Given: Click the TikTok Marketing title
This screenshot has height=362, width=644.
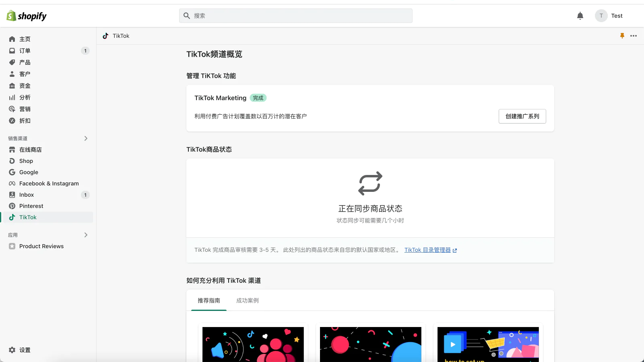Looking at the screenshot, I should pyautogui.click(x=220, y=98).
